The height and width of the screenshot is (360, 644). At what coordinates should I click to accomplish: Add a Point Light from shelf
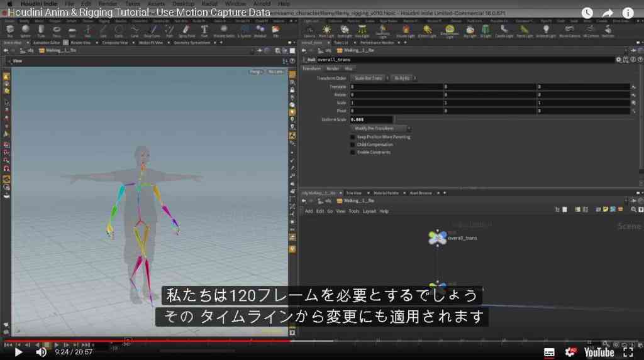pos(326,30)
